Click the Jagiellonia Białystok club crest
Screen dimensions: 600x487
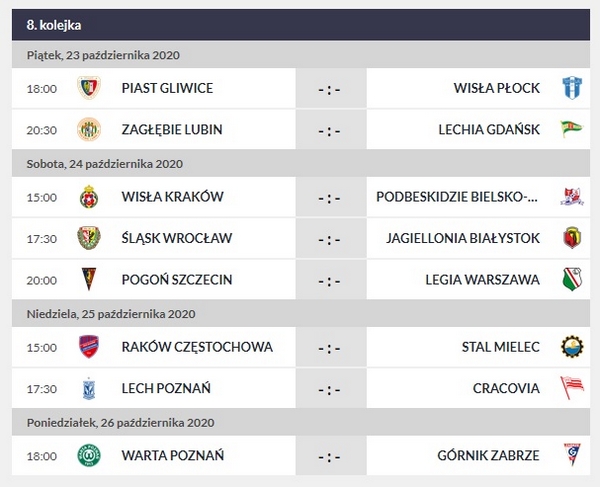[x=572, y=238]
